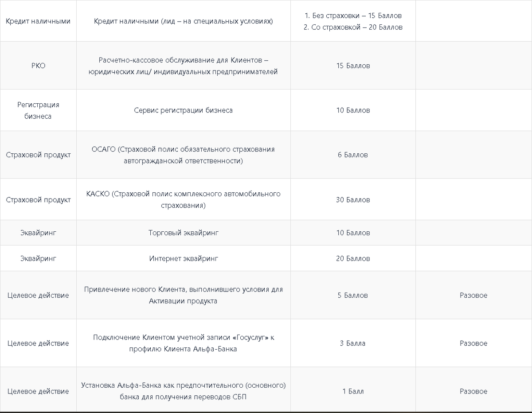
Task: Click the '1 Балл' value
Action: (x=353, y=391)
